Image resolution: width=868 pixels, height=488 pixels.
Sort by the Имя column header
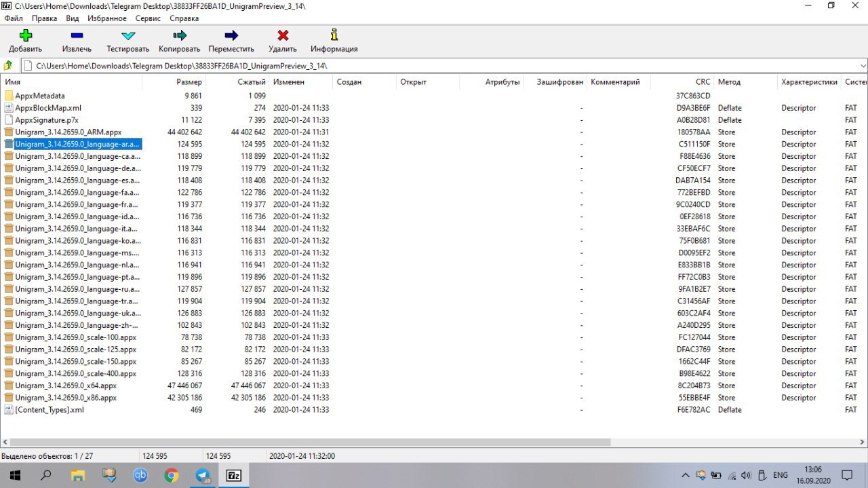(71, 82)
